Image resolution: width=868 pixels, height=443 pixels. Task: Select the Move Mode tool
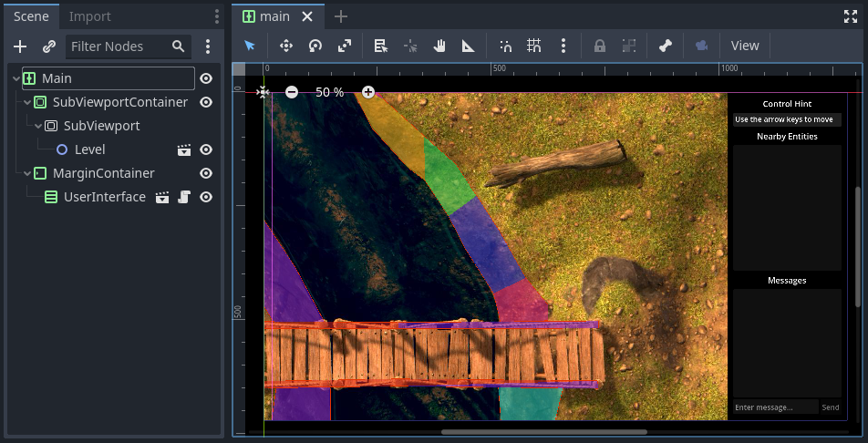(x=285, y=46)
